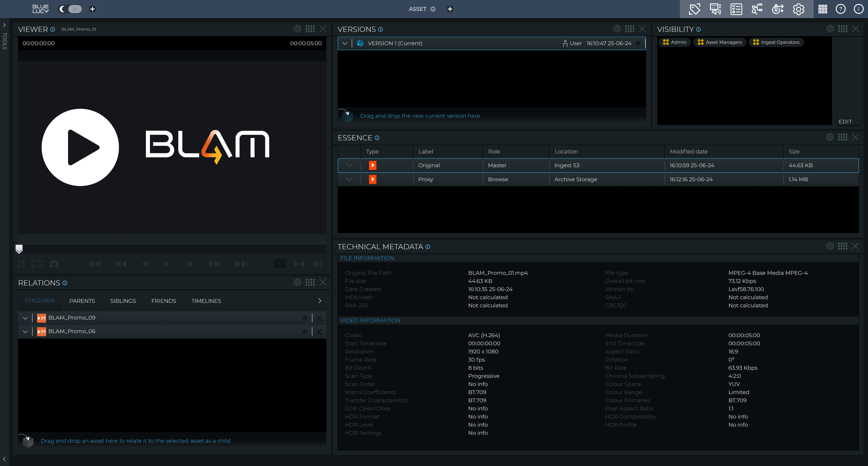The image size is (868, 466).
Task: Jump to start of the clip
Action: pyautogui.click(x=94, y=264)
